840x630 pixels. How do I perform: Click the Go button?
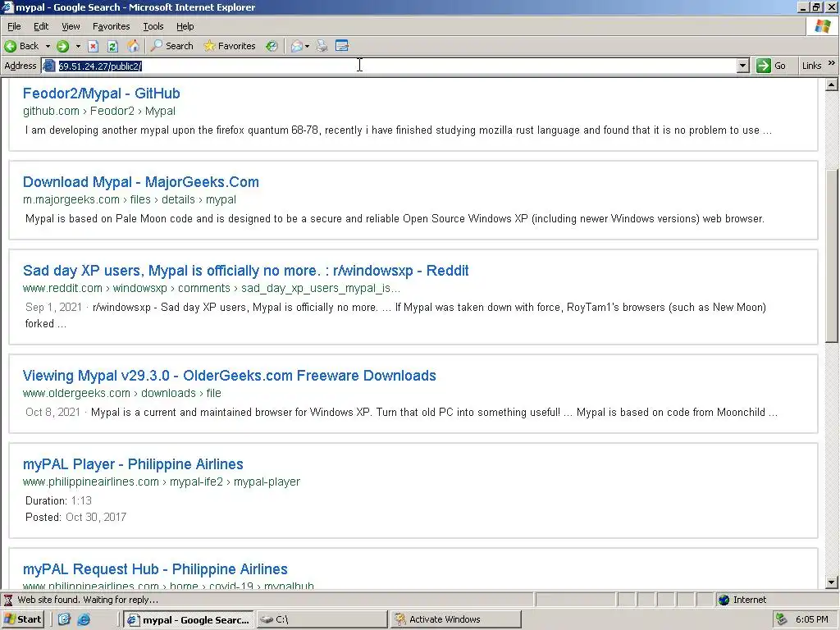[771, 66]
